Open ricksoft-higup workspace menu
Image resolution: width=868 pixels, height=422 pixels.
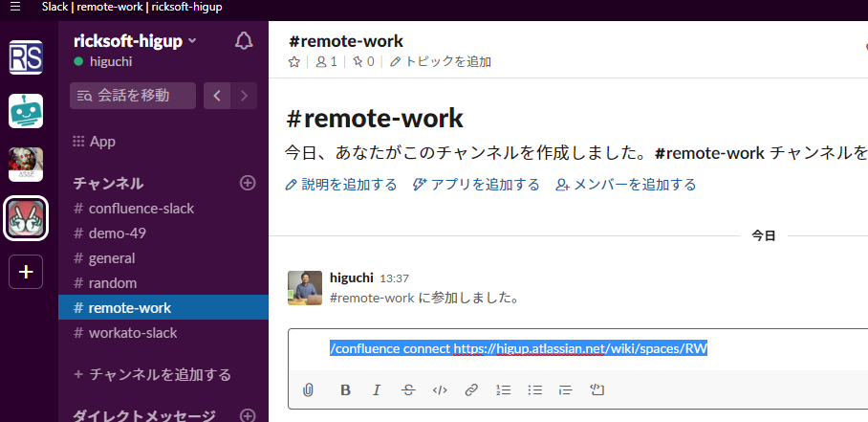135,41
